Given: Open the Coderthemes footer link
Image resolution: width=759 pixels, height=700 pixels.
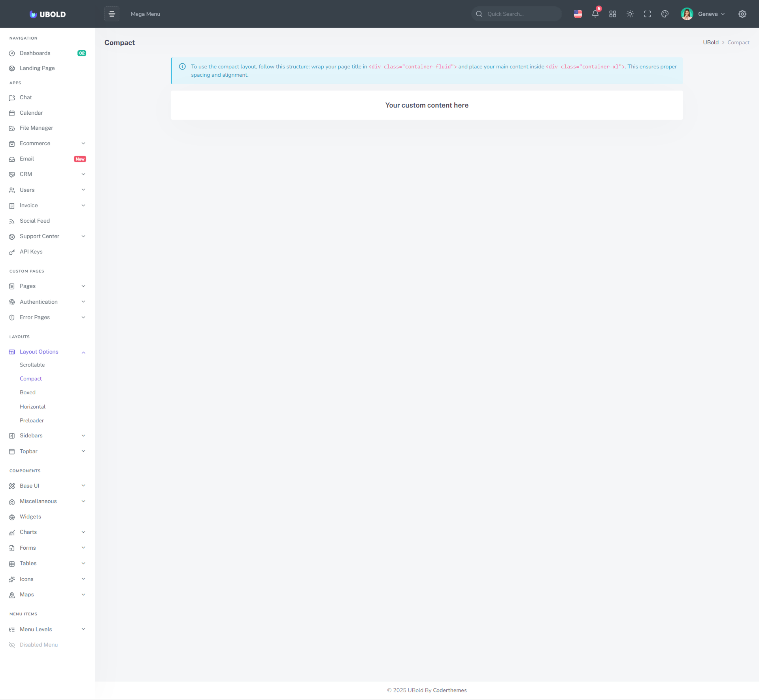Looking at the screenshot, I should (449, 690).
